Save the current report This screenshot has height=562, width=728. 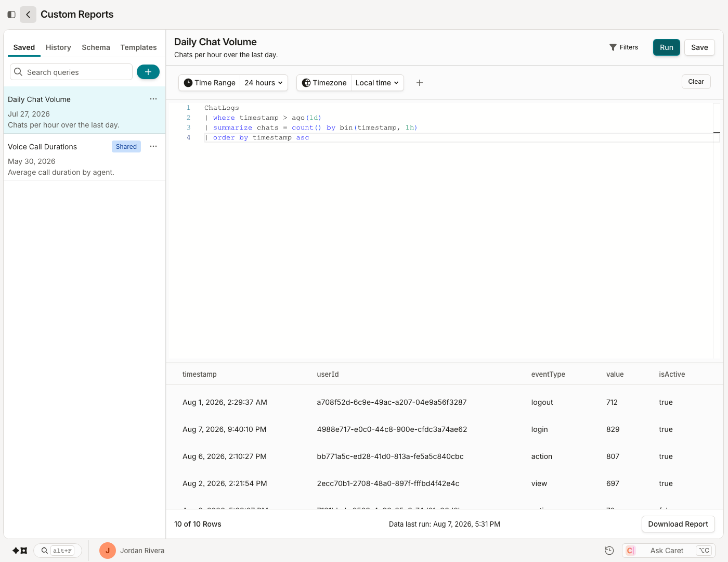pyautogui.click(x=699, y=47)
